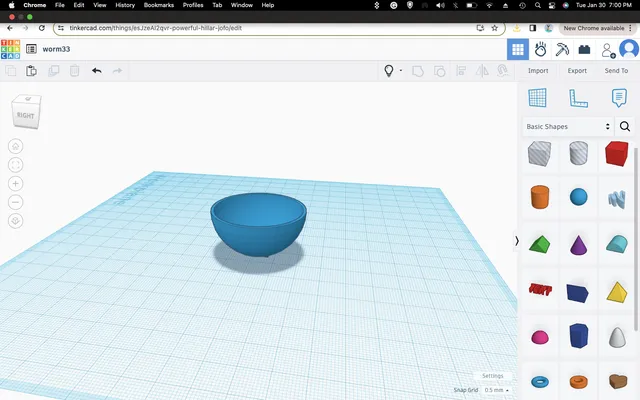640x400 pixels.
Task: Toggle orthographic/perspective view icon
Action: pos(16,221)
